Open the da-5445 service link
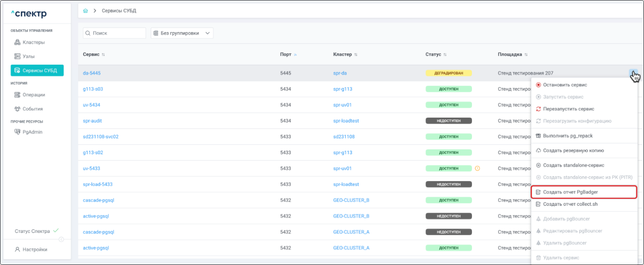This screenshot has height=265, width=644. (92, 73)
